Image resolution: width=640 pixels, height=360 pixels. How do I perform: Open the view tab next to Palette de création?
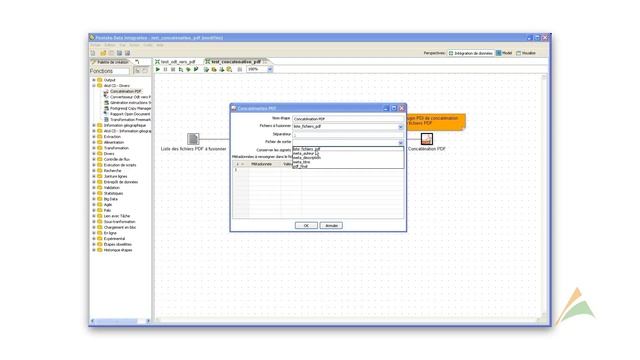point(138,62)
